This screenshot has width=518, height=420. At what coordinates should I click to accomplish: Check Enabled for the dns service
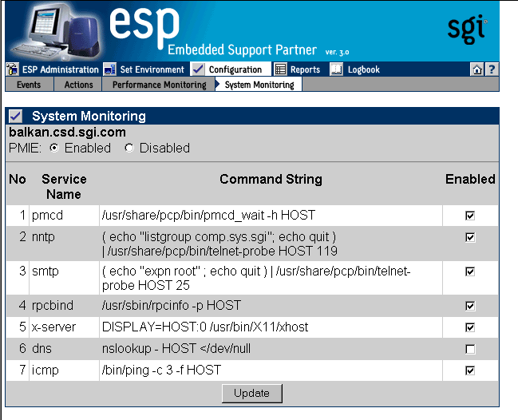click(x=470, y=349)
